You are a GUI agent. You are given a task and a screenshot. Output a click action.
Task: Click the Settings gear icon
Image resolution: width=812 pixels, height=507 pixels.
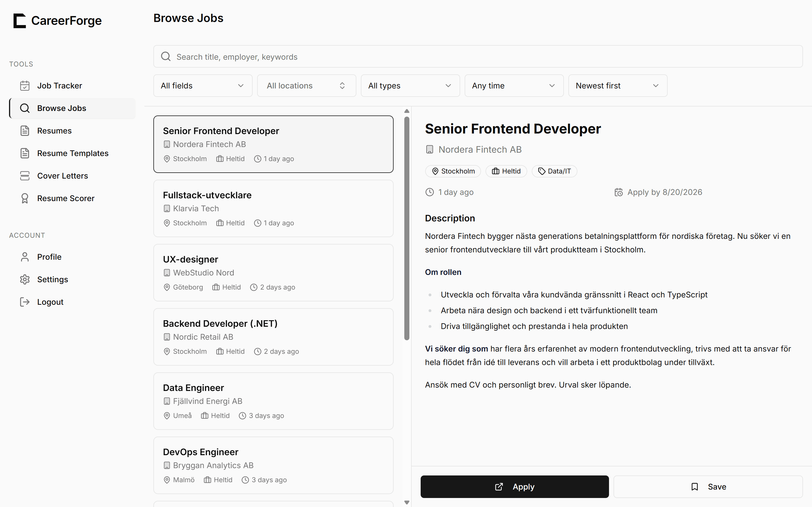[x=25, y=279]
